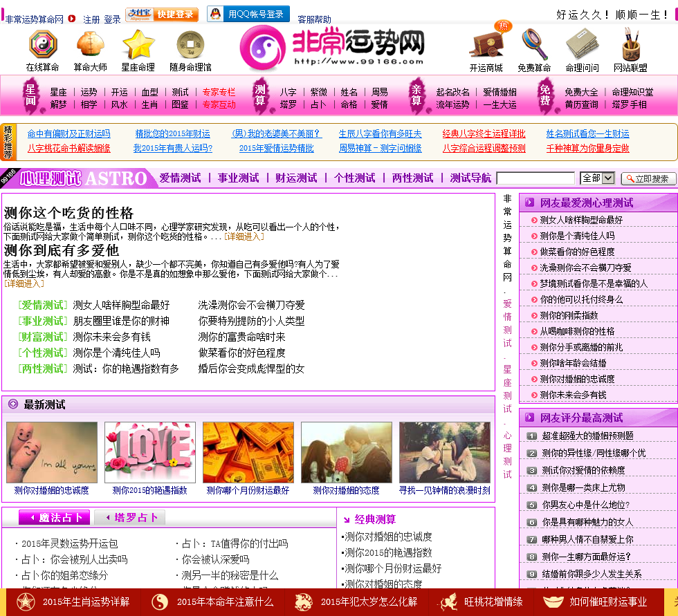The image size is (678, 616).
Task: Open the 爱情测试 menu item
Action: 180,178
